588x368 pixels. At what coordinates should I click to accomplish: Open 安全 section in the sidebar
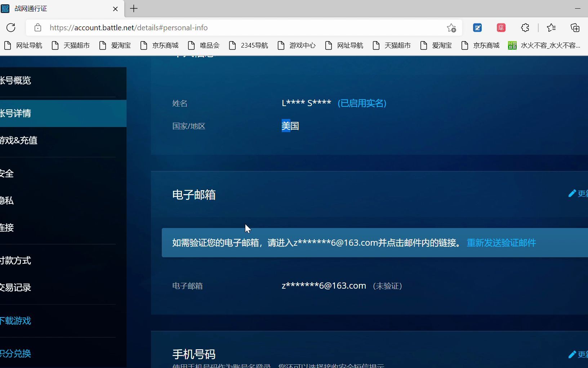tap(63, 174)
